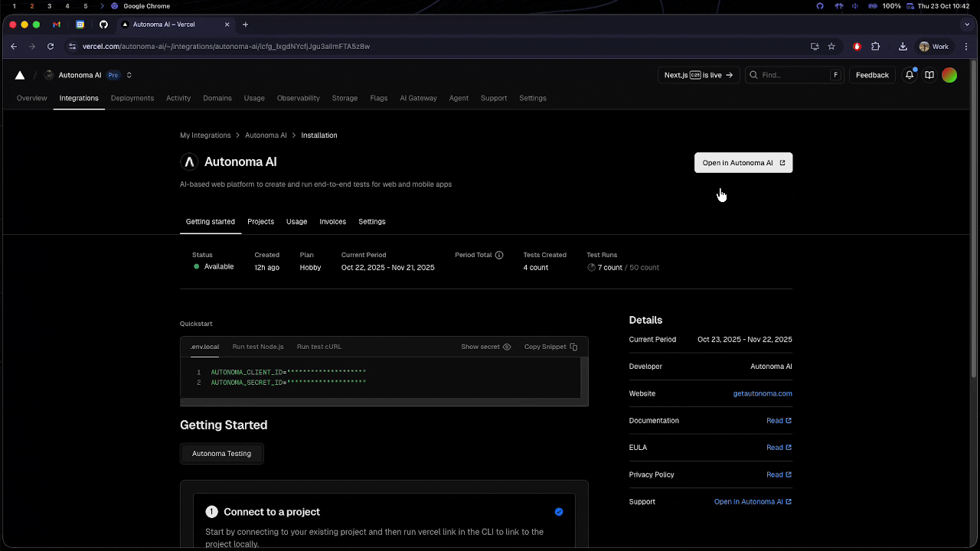Open the Calendar pinned tab

80,24
